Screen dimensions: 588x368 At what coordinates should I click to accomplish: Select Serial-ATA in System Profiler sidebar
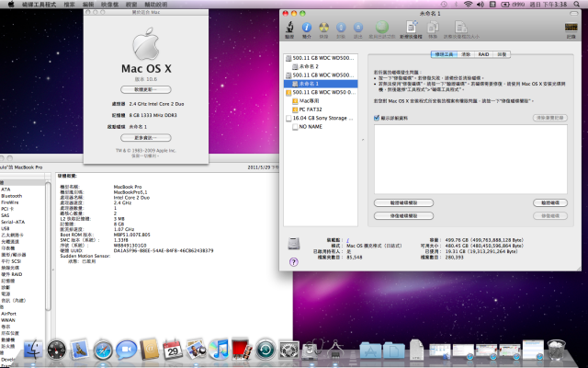point(13,222)
